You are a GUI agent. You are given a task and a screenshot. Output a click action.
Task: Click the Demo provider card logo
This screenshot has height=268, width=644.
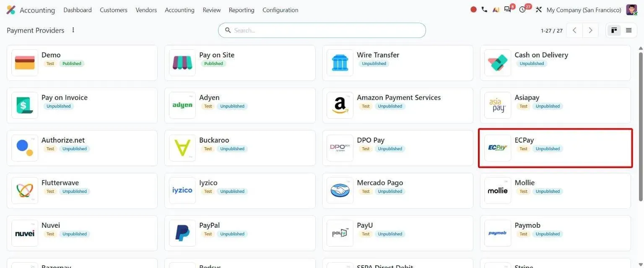[25, 63]
